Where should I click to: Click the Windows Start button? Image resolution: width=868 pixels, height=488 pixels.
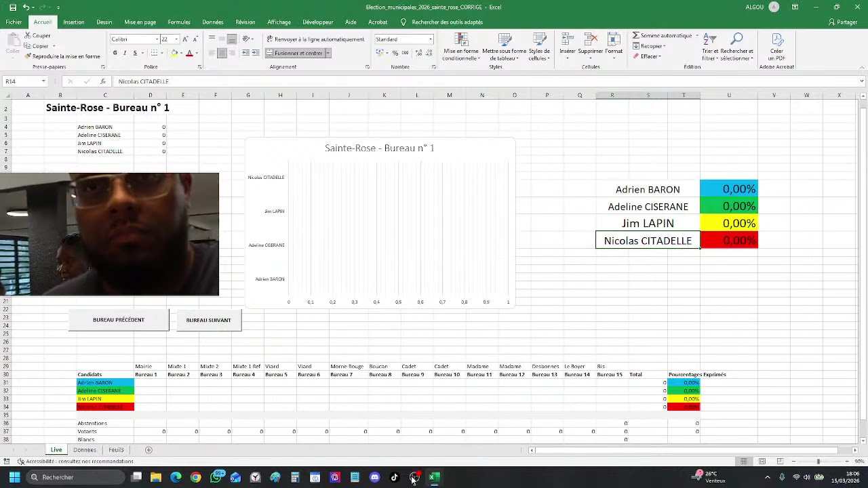tap(14, 477)
